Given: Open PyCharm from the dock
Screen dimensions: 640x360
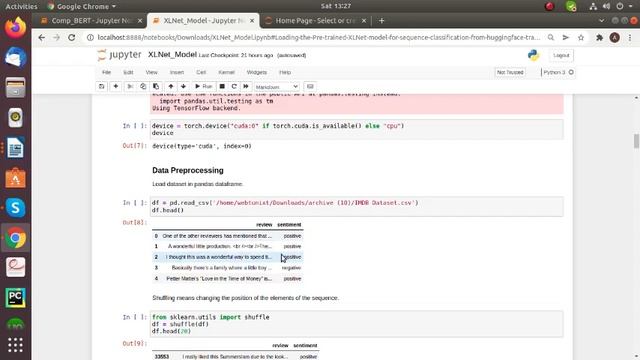Looking at the screenshot, I should pos(15,298).
